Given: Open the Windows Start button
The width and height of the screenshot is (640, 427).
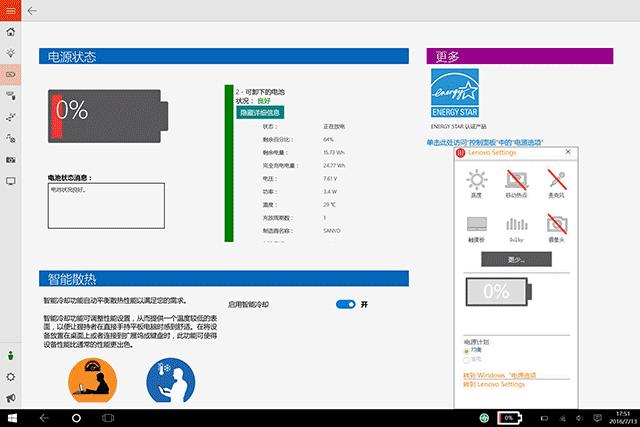Looking at the screenshot, I should tap(12, 418).
